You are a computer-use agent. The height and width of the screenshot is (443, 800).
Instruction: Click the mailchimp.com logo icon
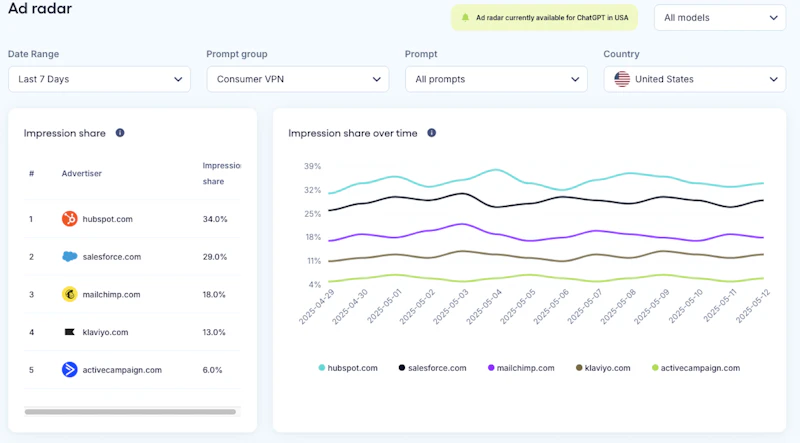pyautogui.click(x=69, y=294)
